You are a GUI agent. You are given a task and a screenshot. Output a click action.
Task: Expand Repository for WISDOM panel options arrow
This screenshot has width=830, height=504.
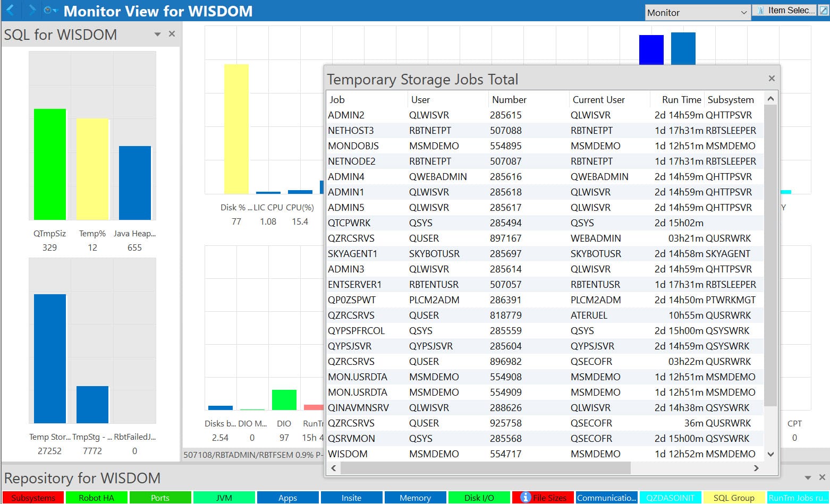tap(808, 478)
